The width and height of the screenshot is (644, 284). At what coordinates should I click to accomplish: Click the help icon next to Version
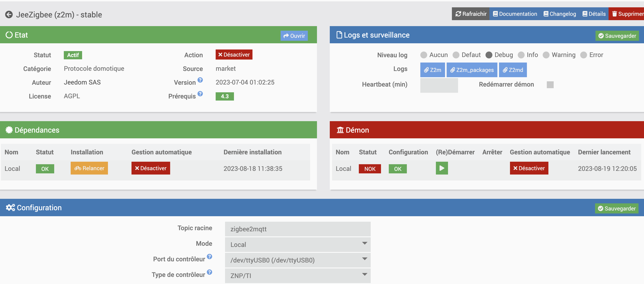point(200,80)
